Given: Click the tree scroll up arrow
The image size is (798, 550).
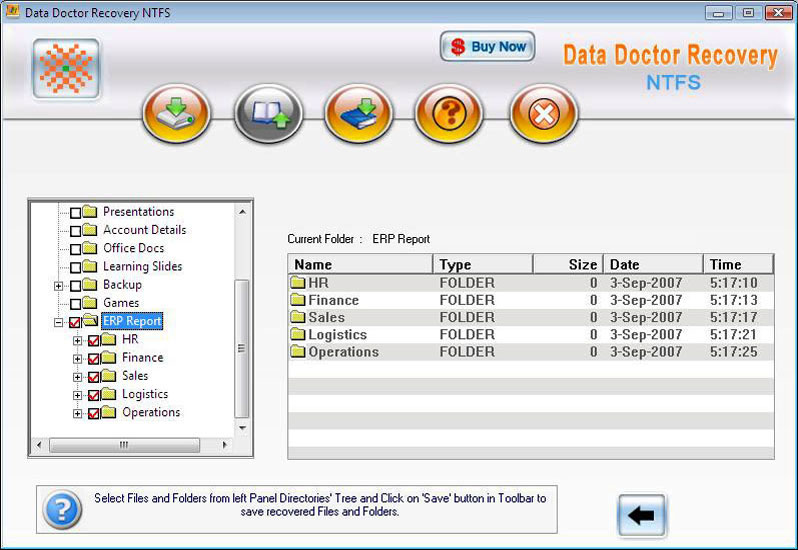Looking at the screenshot, I should [x=242, y=212].
